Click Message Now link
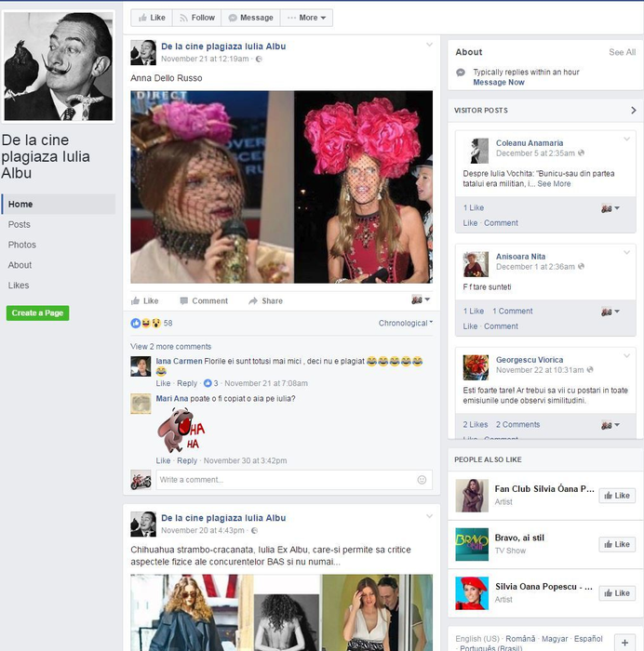 [x=499, y=82]
